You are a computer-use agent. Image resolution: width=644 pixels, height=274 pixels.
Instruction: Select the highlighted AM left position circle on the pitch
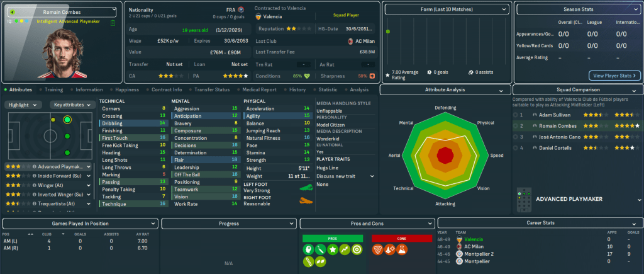(67, 119)
